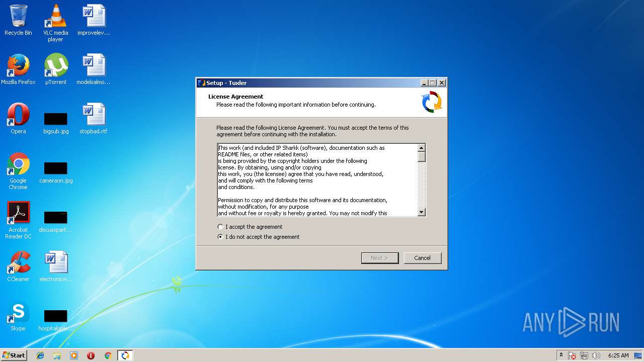Switch to Tuxler setup taskbar button

125,355
